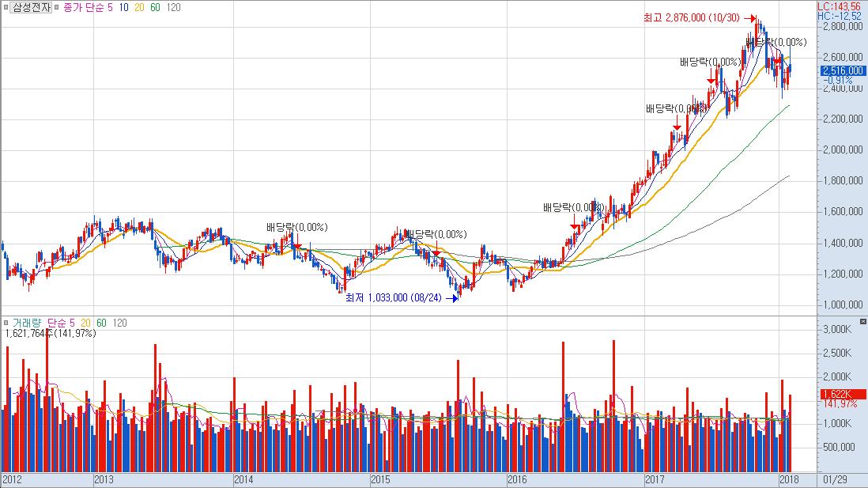The width and height of the screenshot is (868, 488).
Task: Click the 2014 배당락(0.00%) dividend marker
Action: point(296,227)
